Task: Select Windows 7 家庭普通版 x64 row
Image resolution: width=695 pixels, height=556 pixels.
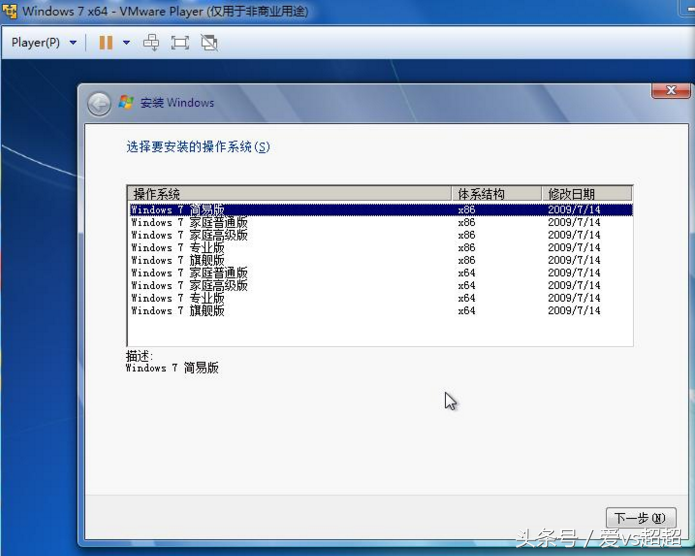Action: [x=381, y=273]
